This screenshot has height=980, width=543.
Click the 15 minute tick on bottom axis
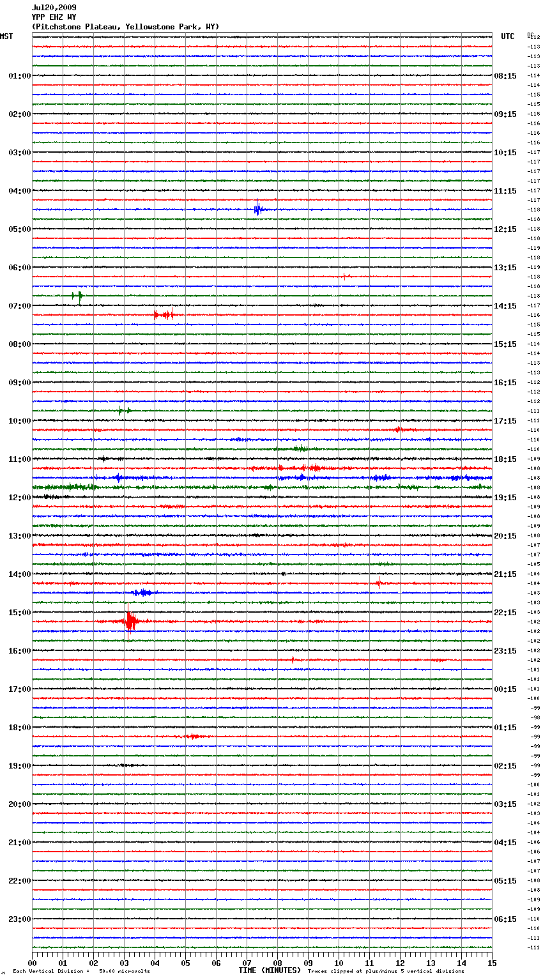click(492, 963)
